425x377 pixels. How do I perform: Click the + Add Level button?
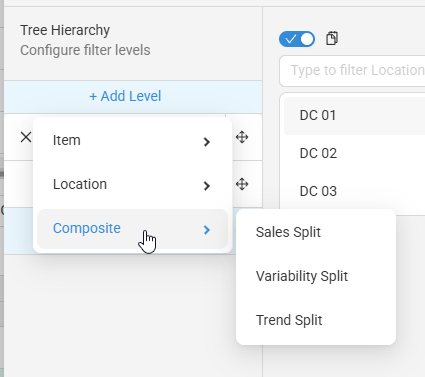click(133, 96)
